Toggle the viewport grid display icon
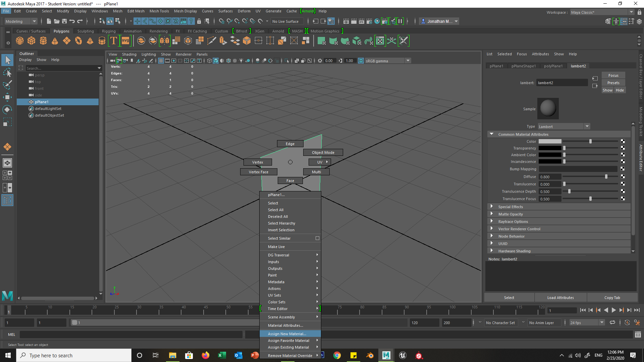This screenshot has height=362, width=644. 161,61
